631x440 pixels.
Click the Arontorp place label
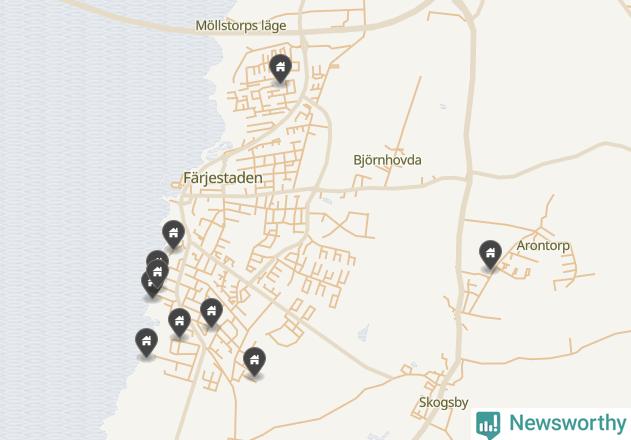tap(543, 245)
